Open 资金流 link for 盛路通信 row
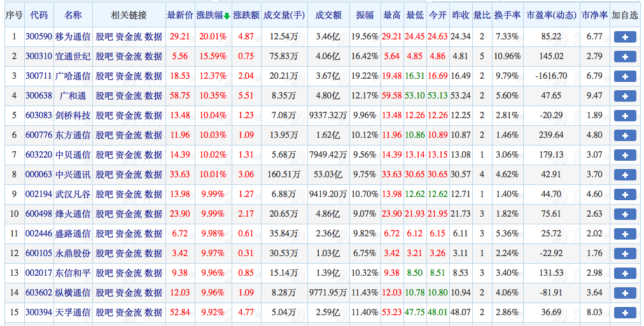644x326 pixels. click(129, 234)
